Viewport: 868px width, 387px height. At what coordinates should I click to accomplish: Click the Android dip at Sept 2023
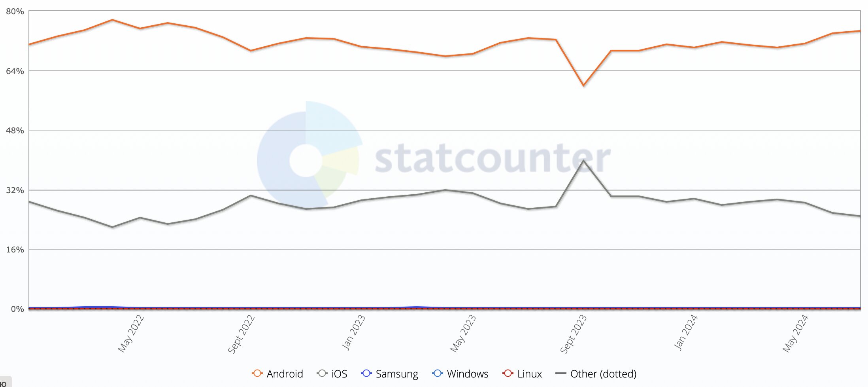coord(583,85)
